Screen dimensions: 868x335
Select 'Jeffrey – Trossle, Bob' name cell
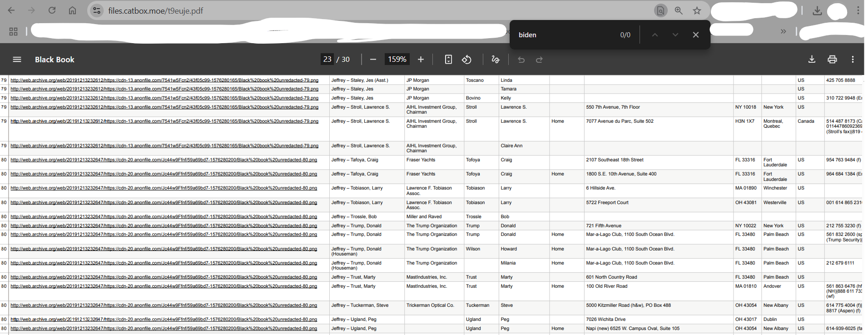coord(354,217)
